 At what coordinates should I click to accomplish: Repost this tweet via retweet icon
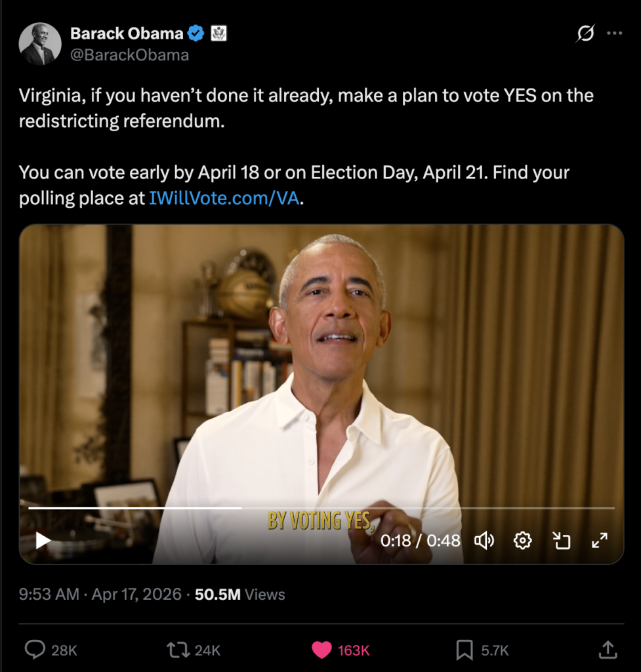(176, 650)
